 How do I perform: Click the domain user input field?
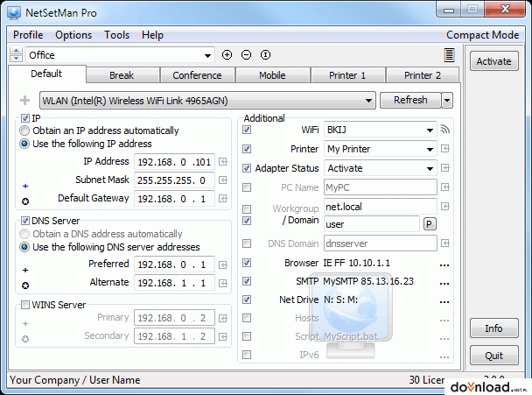pos(372,224)
